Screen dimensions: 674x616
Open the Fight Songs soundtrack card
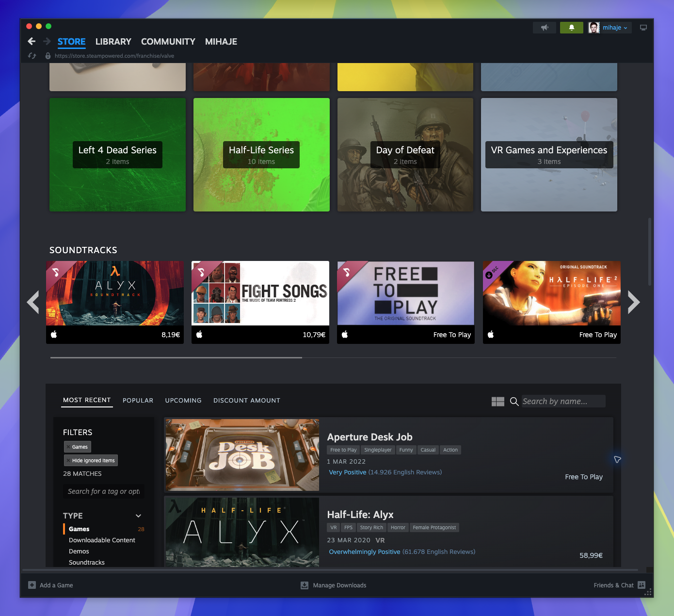pyautogui.click(x=260, y=302)
